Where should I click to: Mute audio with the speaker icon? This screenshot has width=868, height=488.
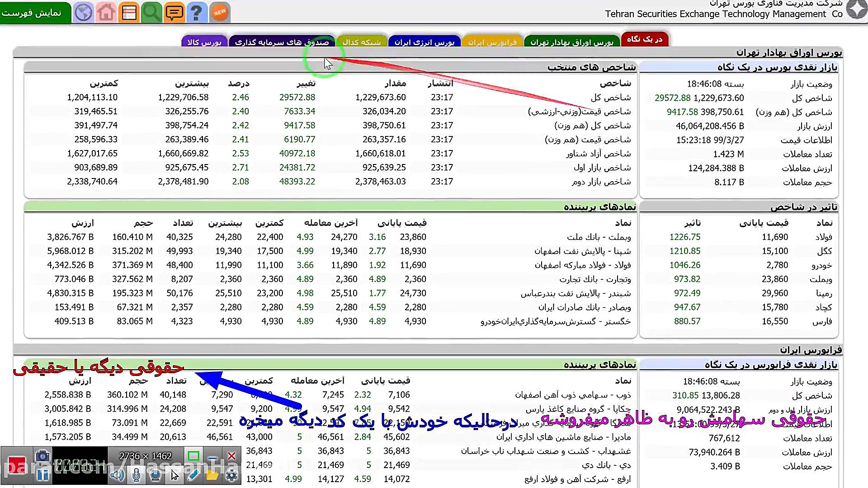(x=118, y=475)
